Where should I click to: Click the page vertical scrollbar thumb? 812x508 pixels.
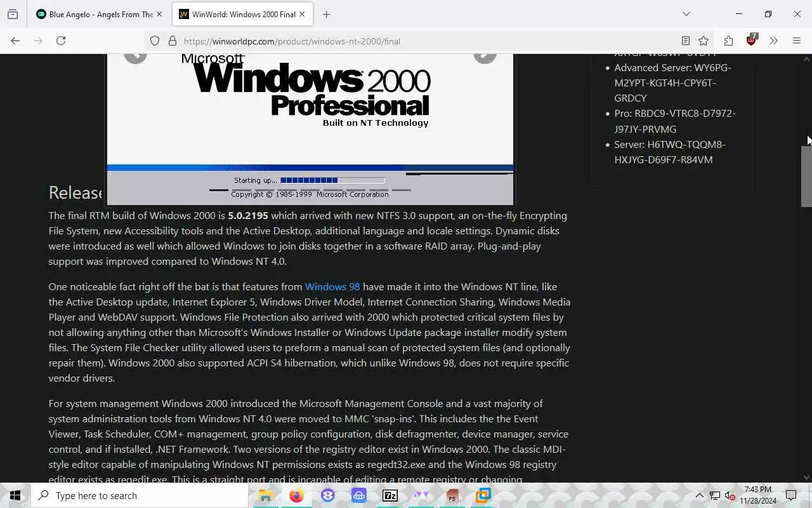[x=806, y=176]
